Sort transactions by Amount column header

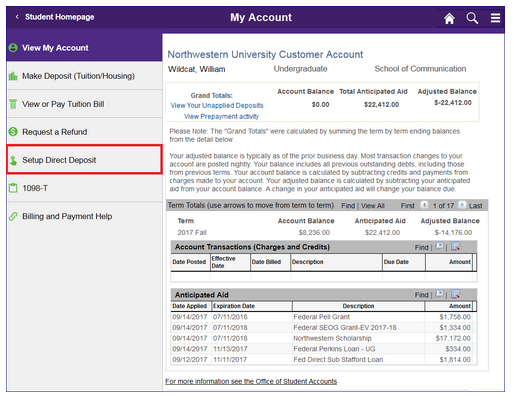(449, 262)
